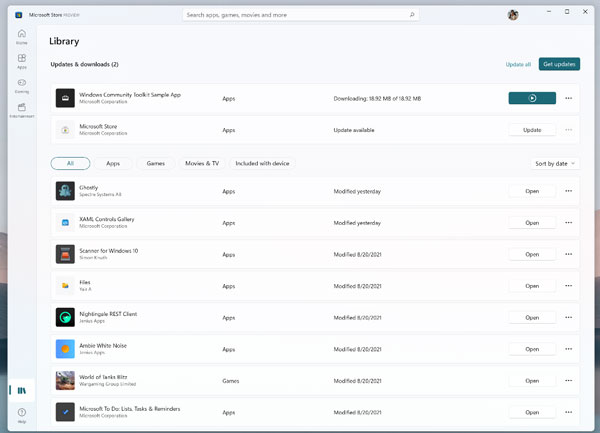Click the Windows Community Toolkit Sample App title
600x433 pixels.
click(130, 94)
